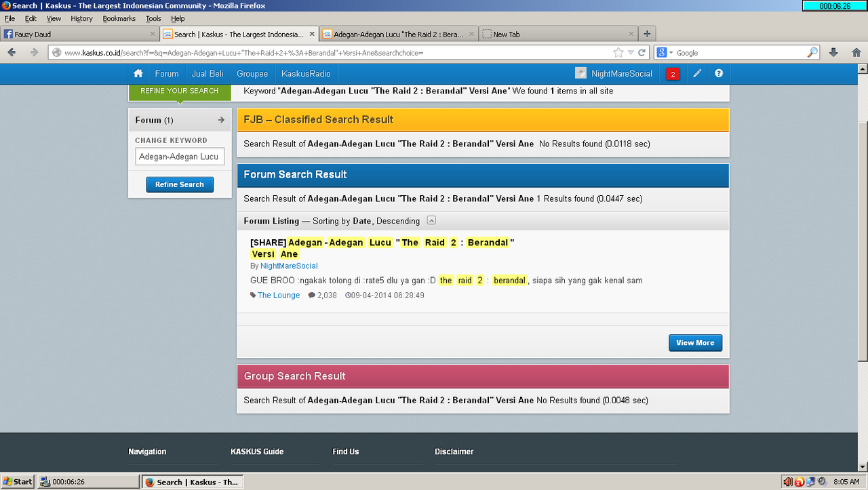Open Groupee in Kaskus navigation
Viewport: 868px width, 490px height.
coord(252,74)
